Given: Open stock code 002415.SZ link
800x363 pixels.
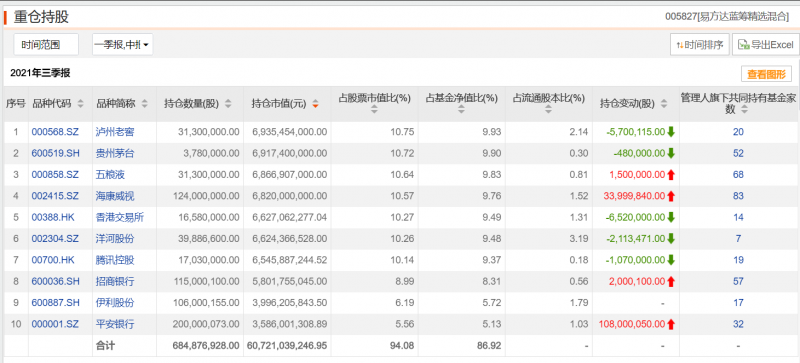Looking at the screenshot, I should (55, 196).
